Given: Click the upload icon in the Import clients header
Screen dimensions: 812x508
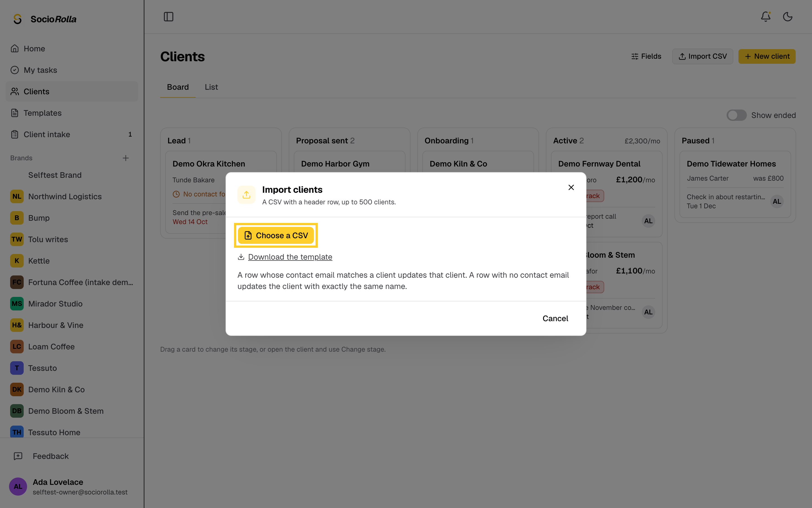Looking at the screenshot, I should [246, 194].
